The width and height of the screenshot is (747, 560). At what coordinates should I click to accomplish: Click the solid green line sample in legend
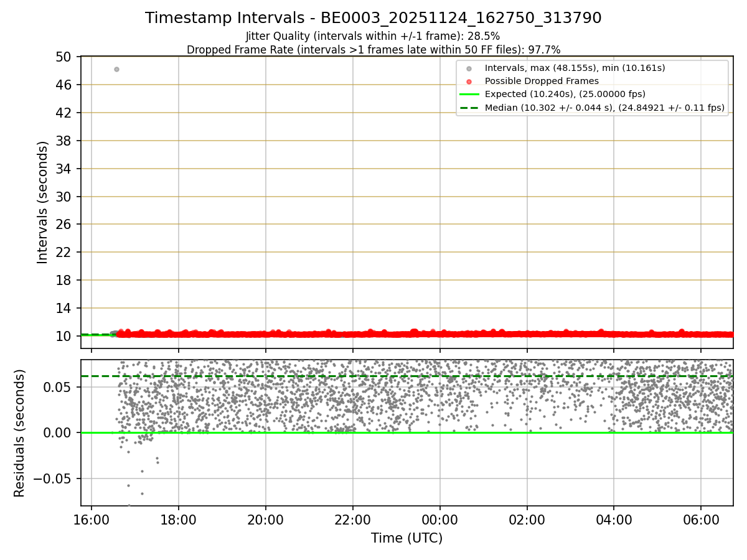click(x=469, y=95)
